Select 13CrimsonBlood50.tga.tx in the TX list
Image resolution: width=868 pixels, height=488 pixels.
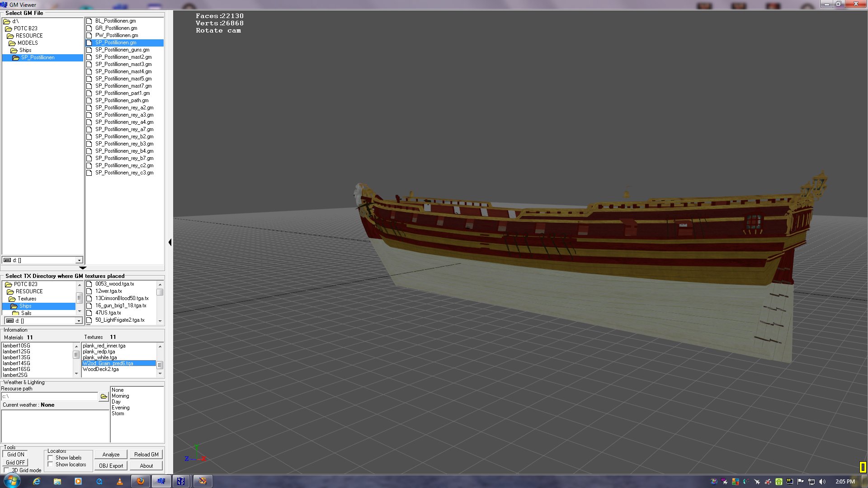point(122,298)
